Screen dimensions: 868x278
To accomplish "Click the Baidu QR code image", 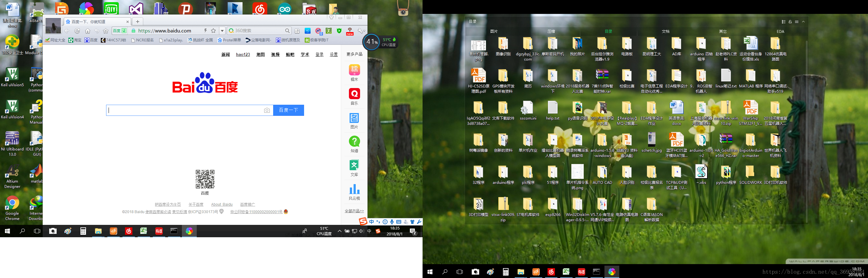I will pyautogui.click(x=205, y=179).
